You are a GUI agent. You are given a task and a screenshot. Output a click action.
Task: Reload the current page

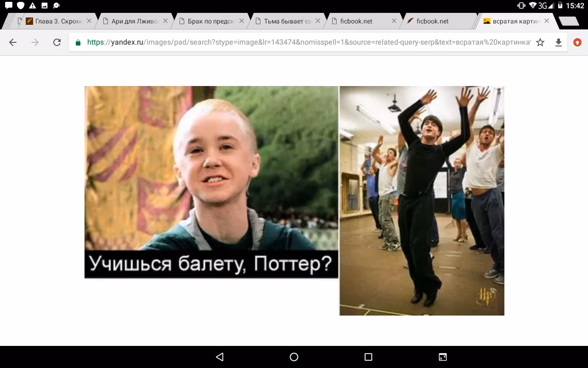[57, 42]
